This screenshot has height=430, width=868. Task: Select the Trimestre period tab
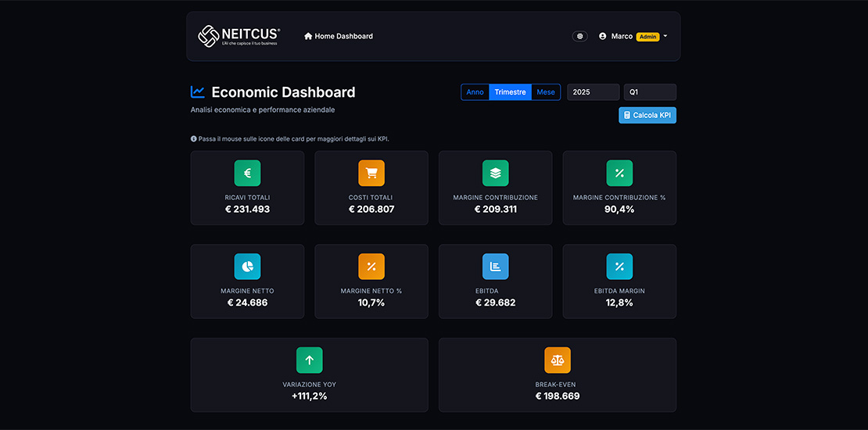coord(511,92)
